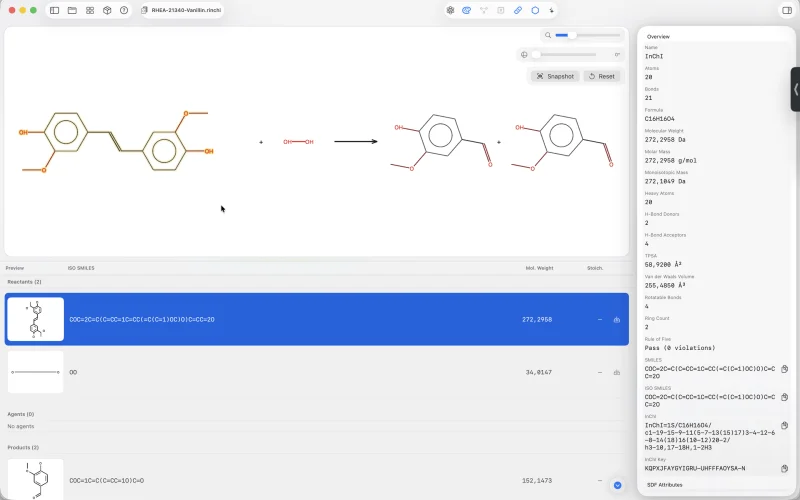Screen dimensions: 800x500
Task: Toggle the left sidebar icon in toolbar
Action: (x=55, y=10)
